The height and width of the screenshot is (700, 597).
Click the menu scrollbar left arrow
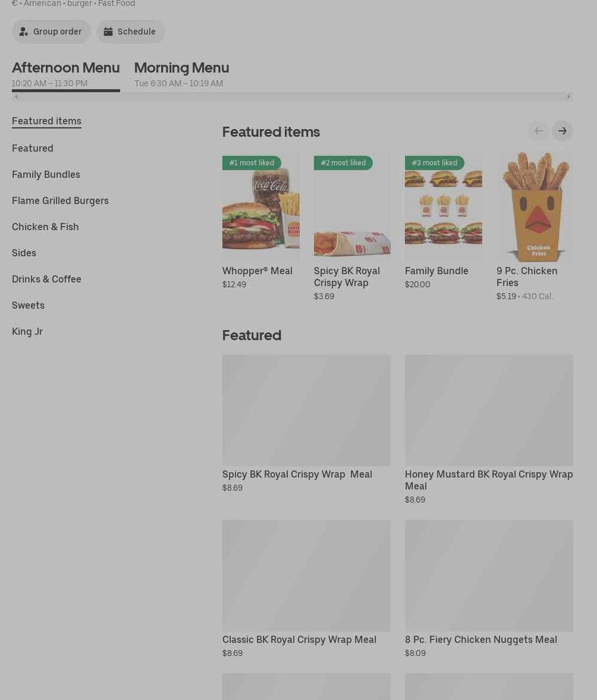(16, 96)
